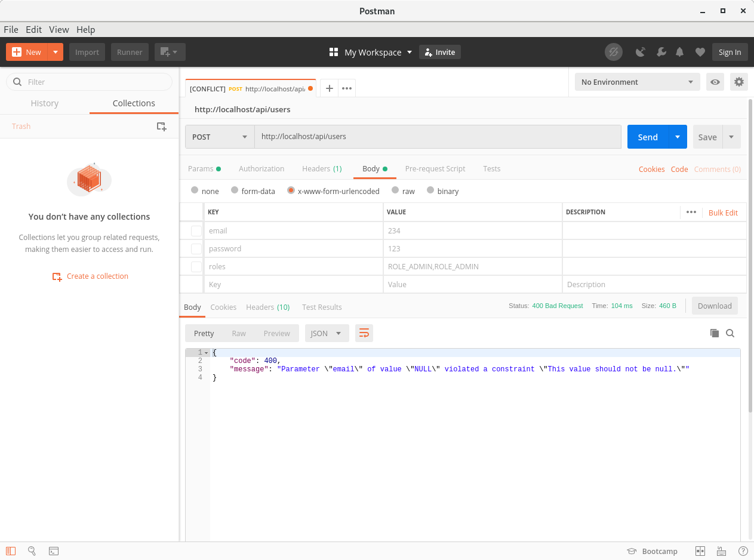Click the sync status offline icon

tap(613, 52)
